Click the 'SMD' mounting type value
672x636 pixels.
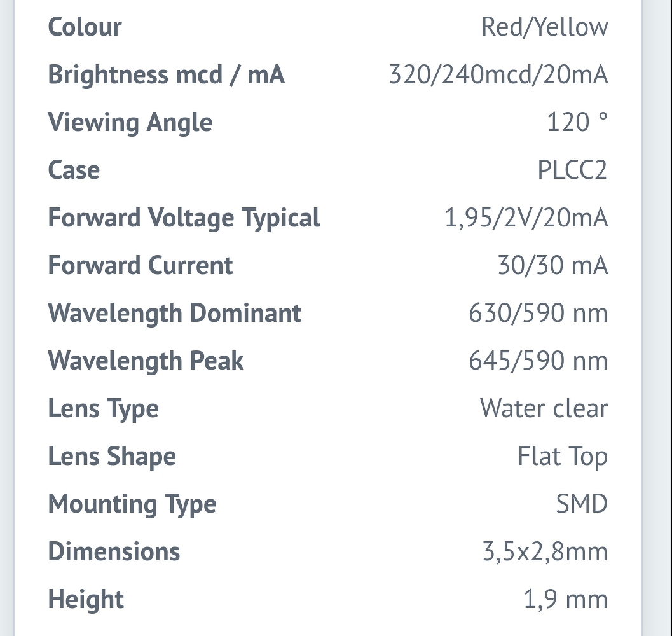click(x=582, y=504)
